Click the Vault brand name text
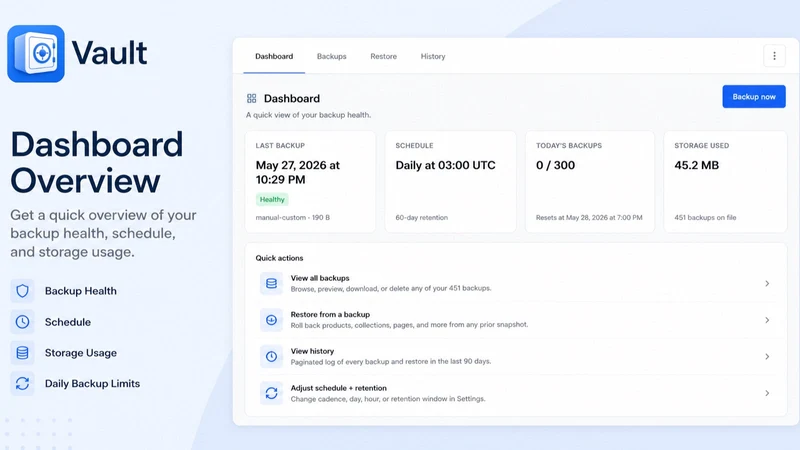Image resolution: width=800 pixels, height=450 pixels. [x=109, y=53]
